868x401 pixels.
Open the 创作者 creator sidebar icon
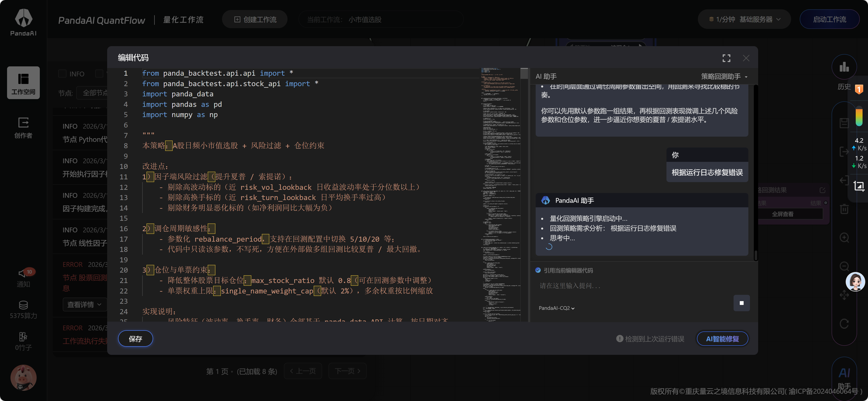23,128
